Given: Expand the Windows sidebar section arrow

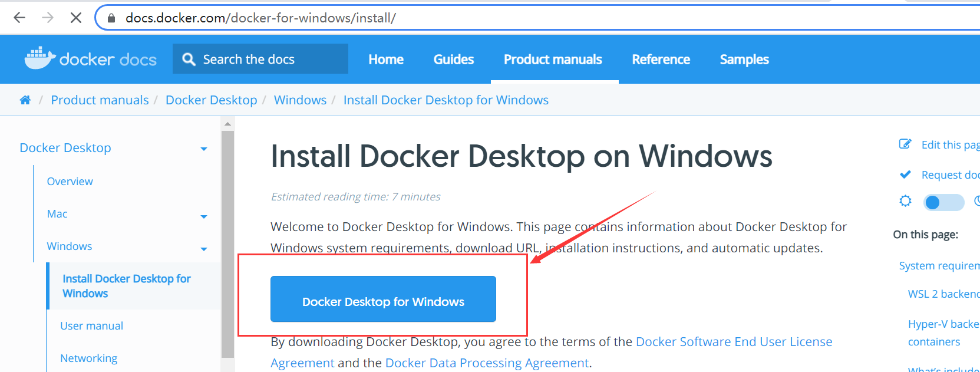Looking at the screenshot, I should [204, 249].
